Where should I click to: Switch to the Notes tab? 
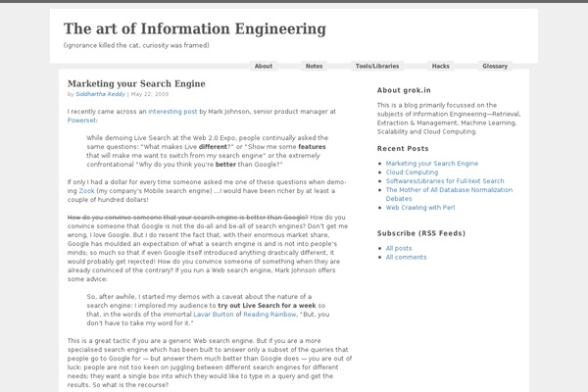314,66
